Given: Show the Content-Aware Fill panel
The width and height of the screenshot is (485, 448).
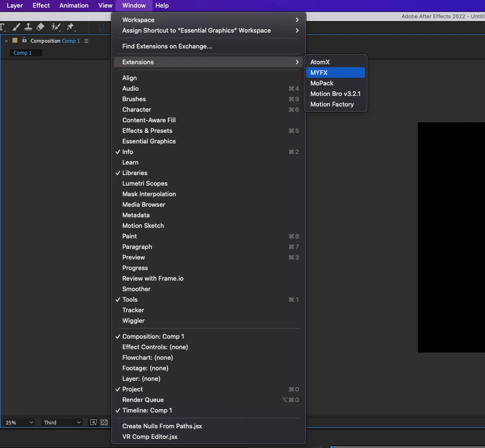Looking at the screenshot, I should click(209, 120).
